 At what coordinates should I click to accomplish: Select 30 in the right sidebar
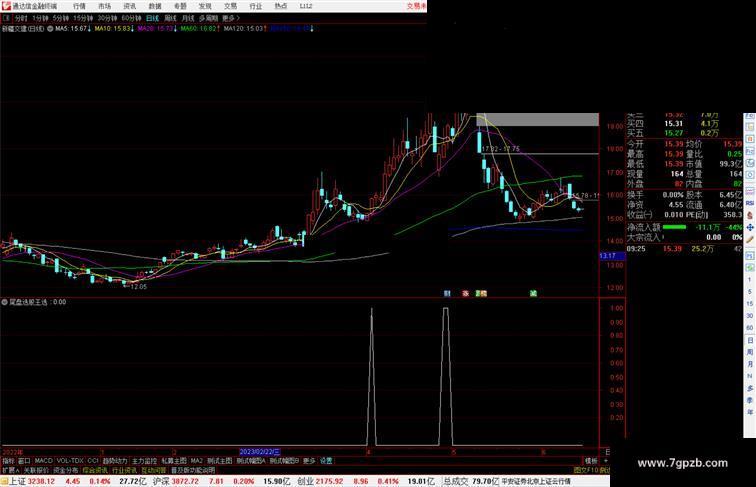tap(750, 316)
